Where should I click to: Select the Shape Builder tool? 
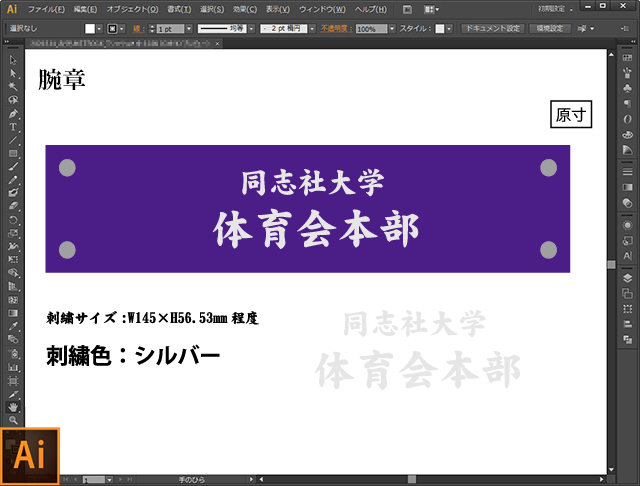pos(13,273)
